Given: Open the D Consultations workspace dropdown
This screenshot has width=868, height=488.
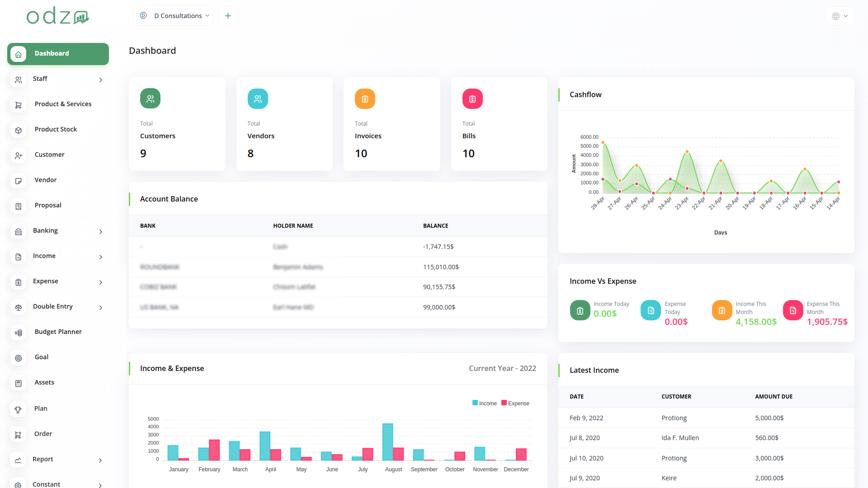Looking at the screenshot, I should click(x=173, y=16).
